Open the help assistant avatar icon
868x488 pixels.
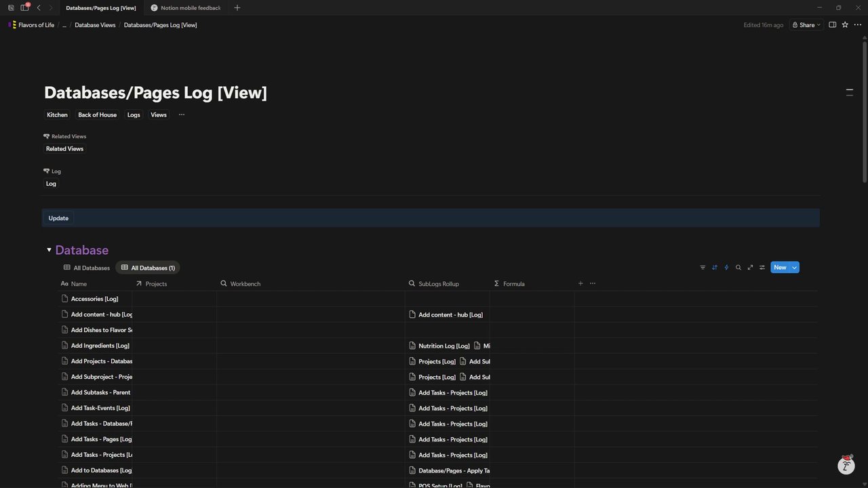point(846,464)
